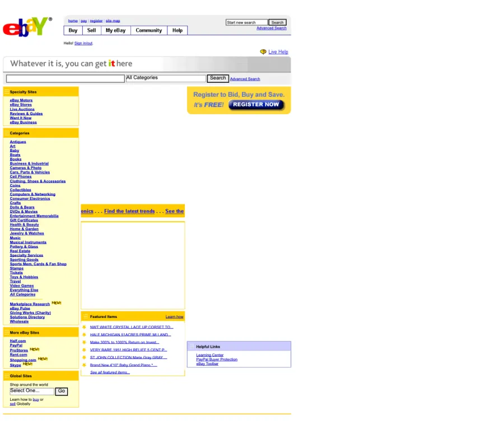Open Reviews & Guides link
This screenshot has width=504, height=421.
click(x=26, y=114)
